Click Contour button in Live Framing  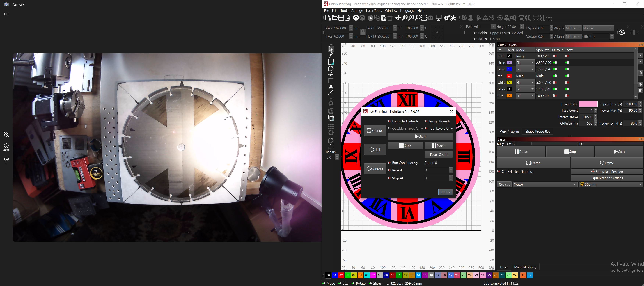[375, 169]
